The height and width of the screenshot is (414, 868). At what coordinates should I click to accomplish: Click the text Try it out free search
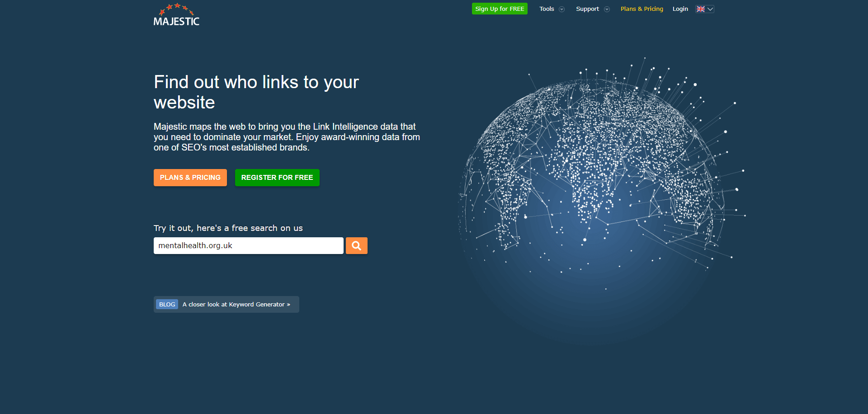[x=228, y=228]
